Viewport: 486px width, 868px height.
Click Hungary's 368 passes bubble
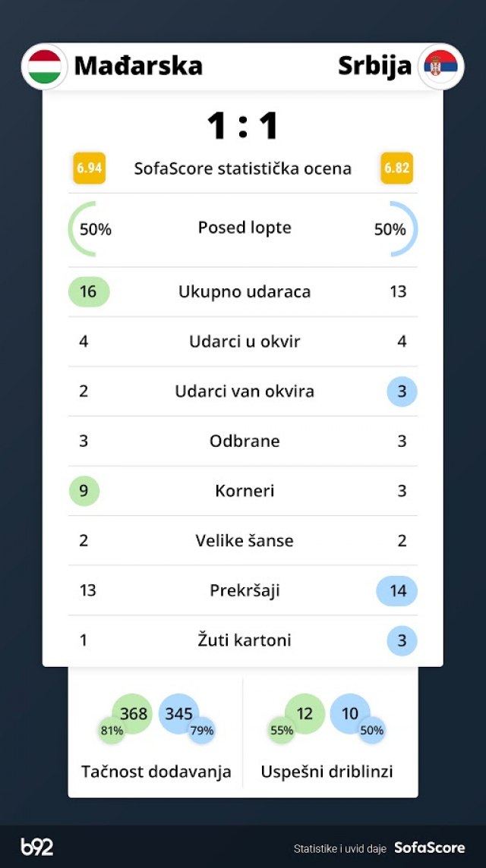tap(133, 713)
